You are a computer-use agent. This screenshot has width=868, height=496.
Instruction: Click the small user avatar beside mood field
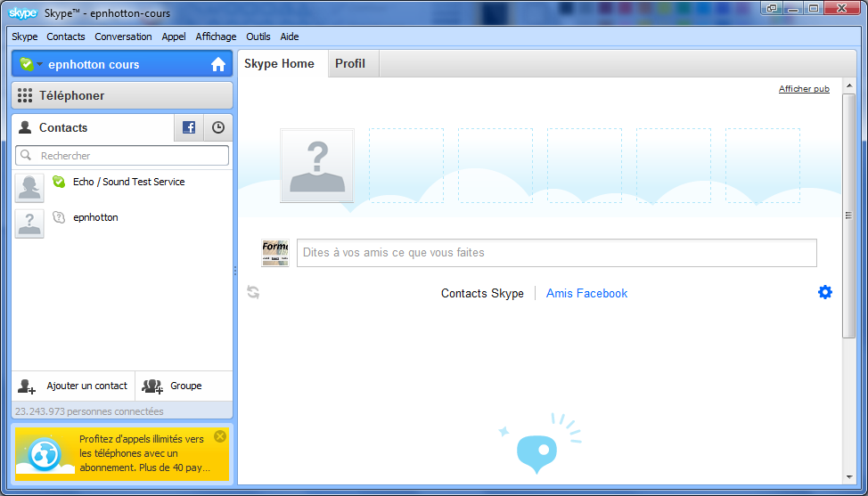pos(275,253)
